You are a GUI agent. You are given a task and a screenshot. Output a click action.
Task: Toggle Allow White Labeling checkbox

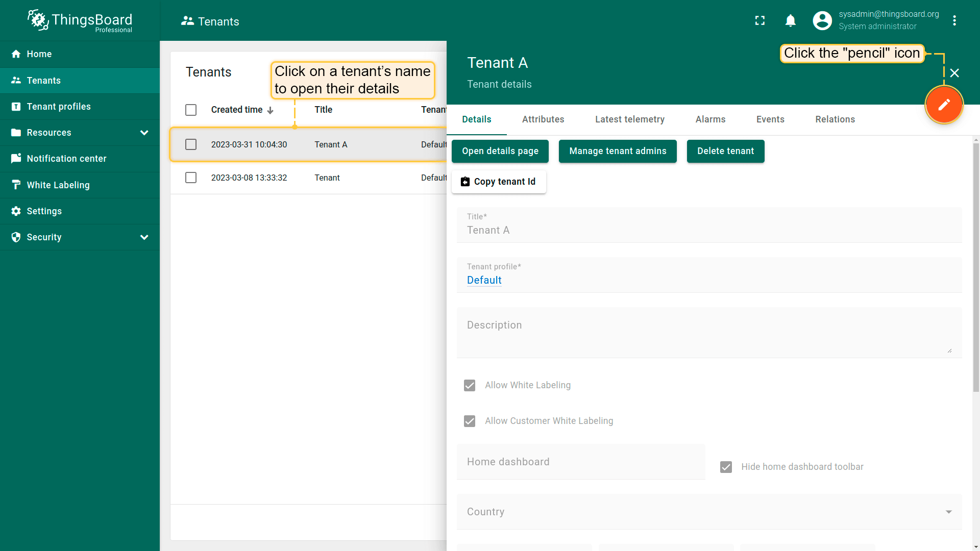(x=470, y=385)
